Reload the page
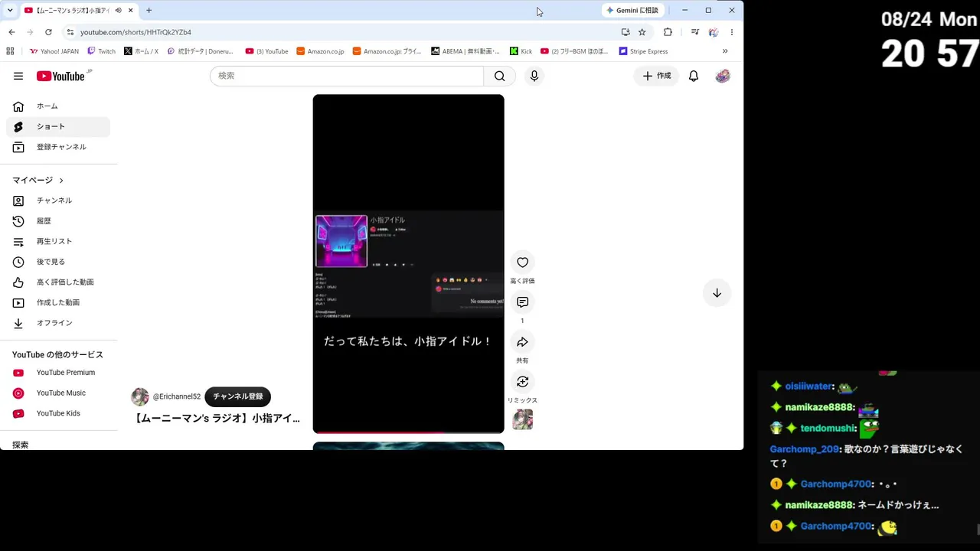Viewport: 980px width, 551px height. point(48,32)
